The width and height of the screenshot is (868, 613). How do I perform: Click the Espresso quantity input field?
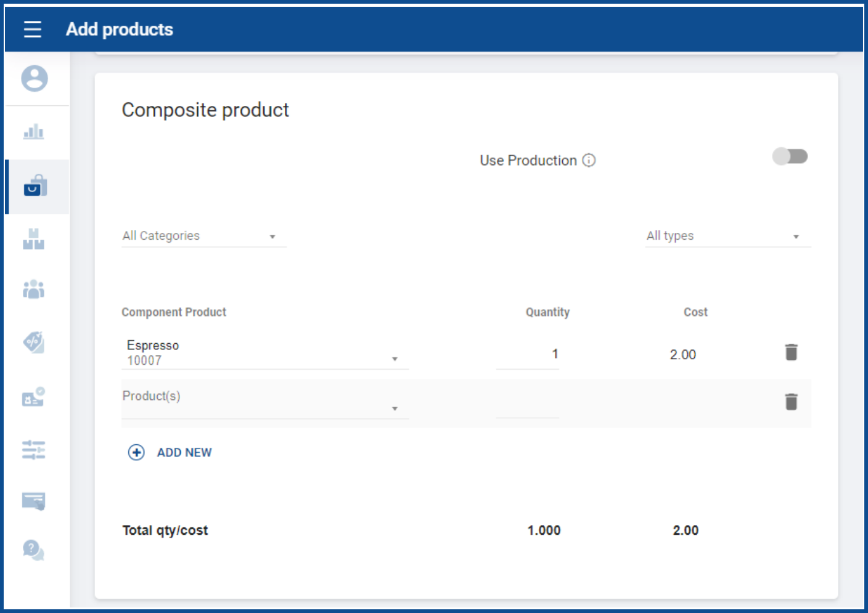[x=528, y=354]
